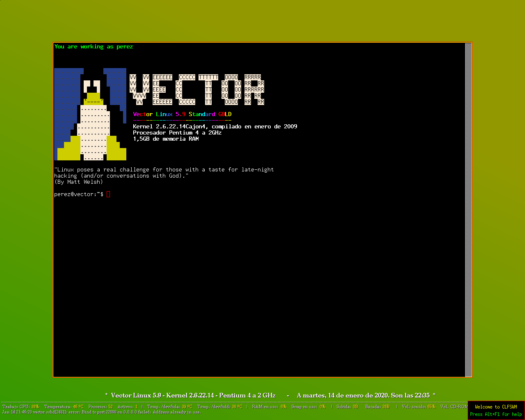The image size is (525, 420).
Task: Click the Tux penguin ASCII art
Action: pos(90,114)
